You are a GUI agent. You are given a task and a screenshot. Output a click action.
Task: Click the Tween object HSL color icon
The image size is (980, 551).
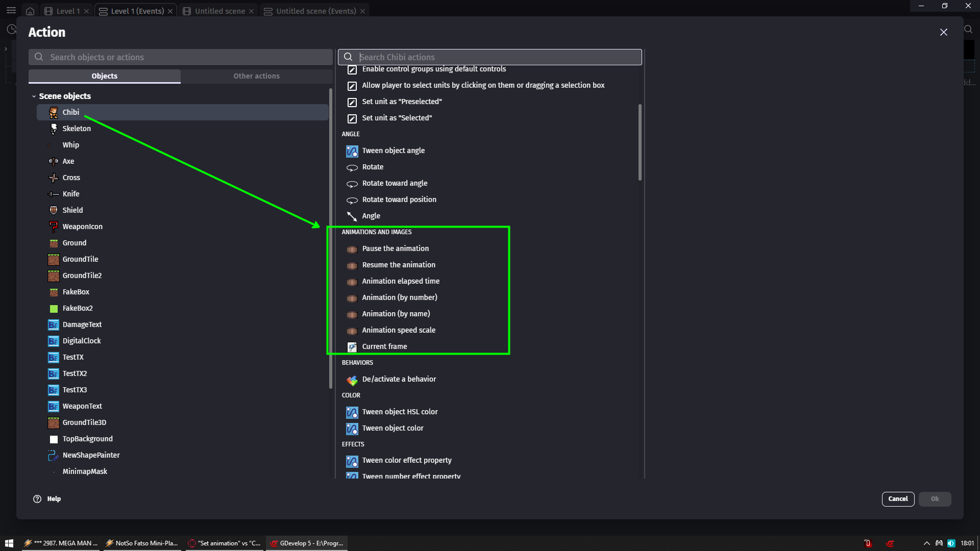352,412
